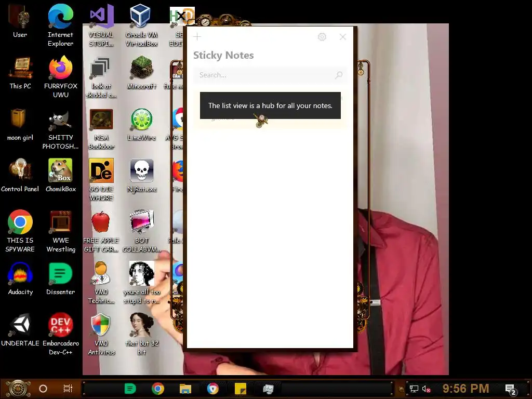Open Internet Explorer desktop shortcut

click(x=60, y=25)
